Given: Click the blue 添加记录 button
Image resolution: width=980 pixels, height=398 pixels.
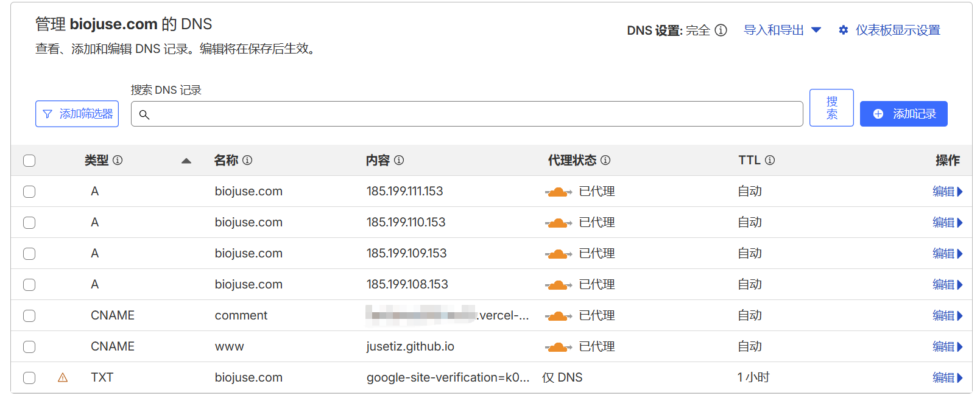Looking at the screenshot, I should [x=903, y=114].
